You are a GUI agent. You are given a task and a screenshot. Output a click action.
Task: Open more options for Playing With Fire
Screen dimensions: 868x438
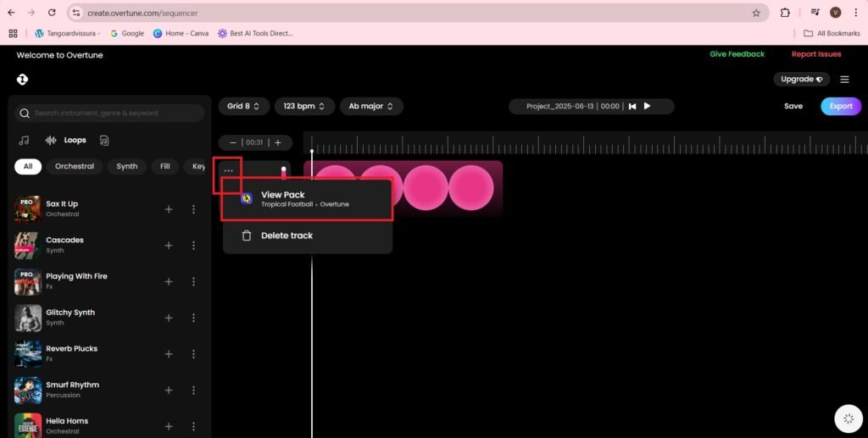pyautogui.click(x=194, y=281)
